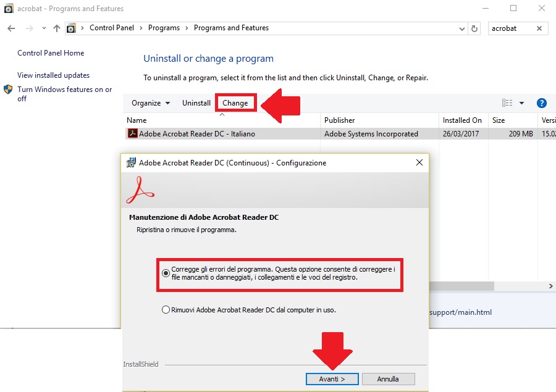Image resolution: width=556 pixels, height=392 pixels.
Task: Maximize the Programs and Features window
Action: click(513, 8)
